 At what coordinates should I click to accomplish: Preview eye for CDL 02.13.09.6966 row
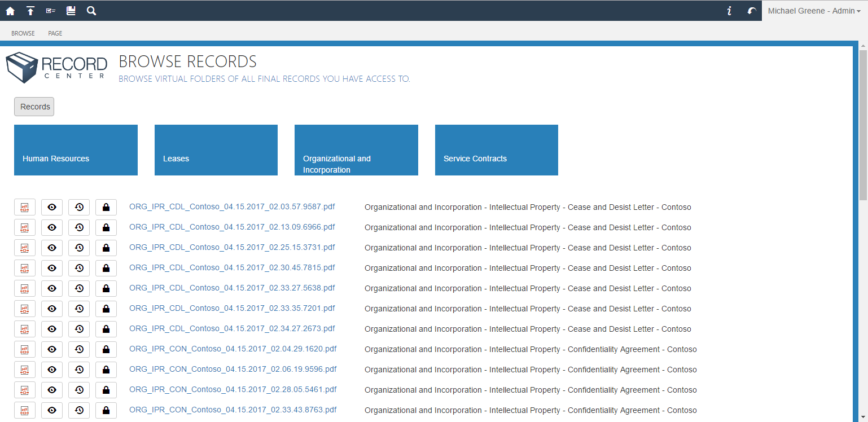pyautogui.click(x=52, y=228)
